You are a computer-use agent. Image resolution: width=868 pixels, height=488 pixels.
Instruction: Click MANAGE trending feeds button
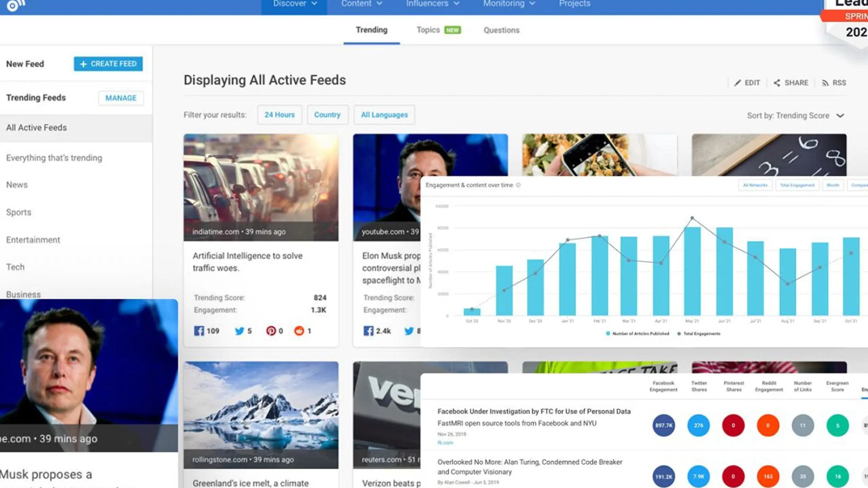pos(120,97)
